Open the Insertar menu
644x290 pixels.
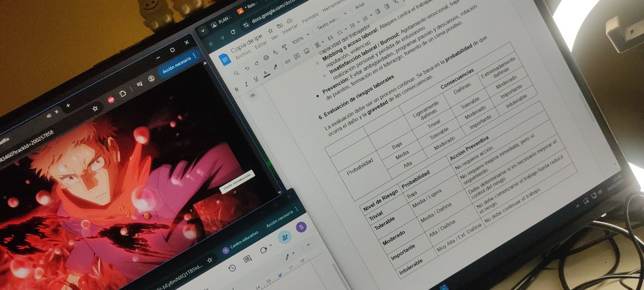click(290, 29)
